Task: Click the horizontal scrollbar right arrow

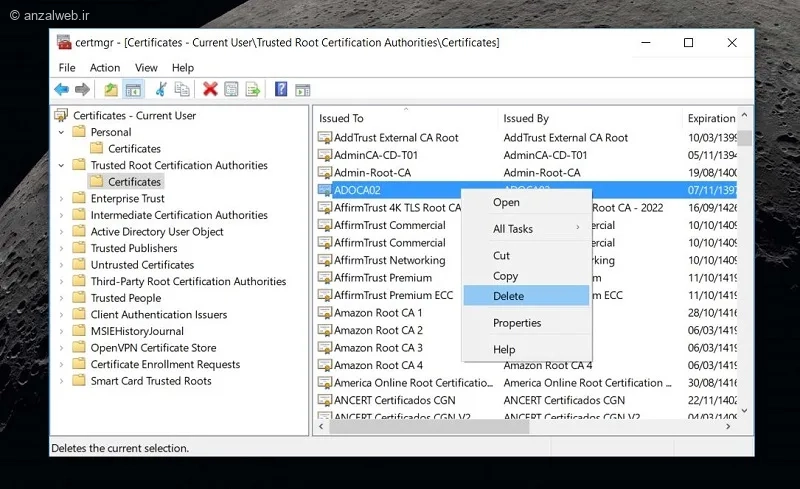Action: point(728,426)
